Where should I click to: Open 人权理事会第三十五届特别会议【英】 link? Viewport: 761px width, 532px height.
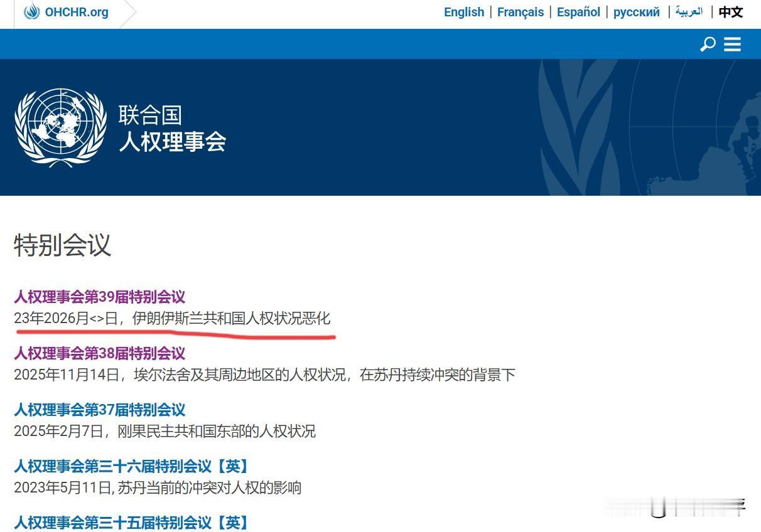coord(132,522)
